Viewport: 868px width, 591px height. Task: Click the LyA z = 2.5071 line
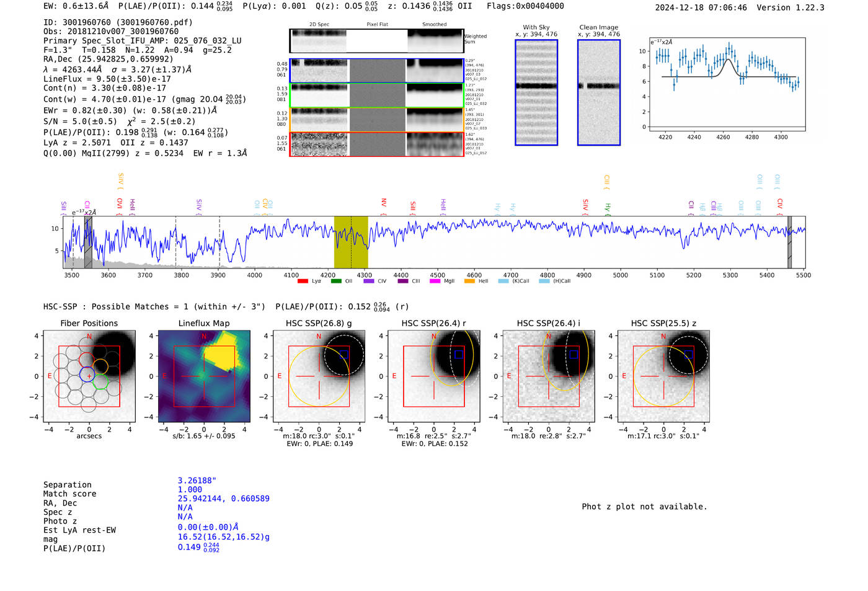coord(74,143)
